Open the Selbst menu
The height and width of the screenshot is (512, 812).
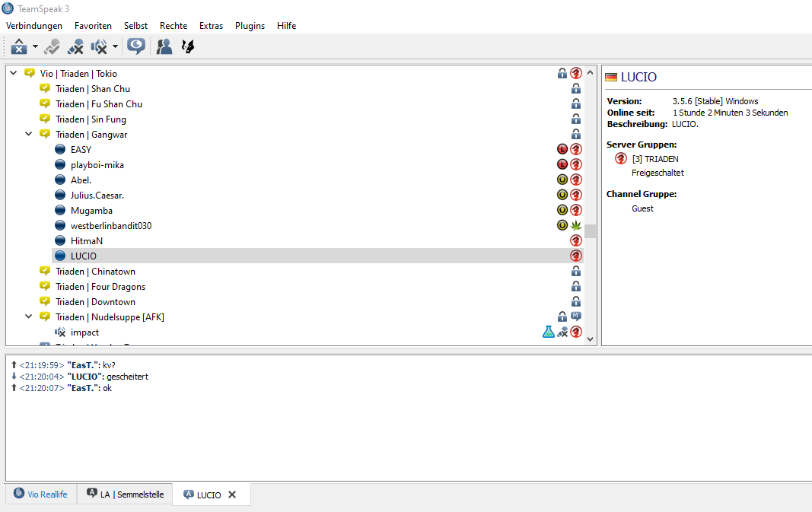(x=135, y=26)
